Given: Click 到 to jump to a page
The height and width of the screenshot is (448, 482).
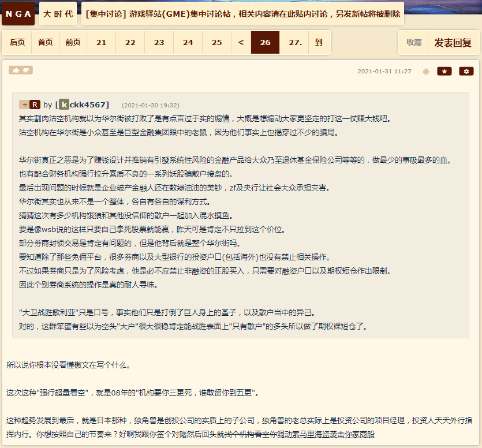Looking at the screenshot, I should [319, 42].
